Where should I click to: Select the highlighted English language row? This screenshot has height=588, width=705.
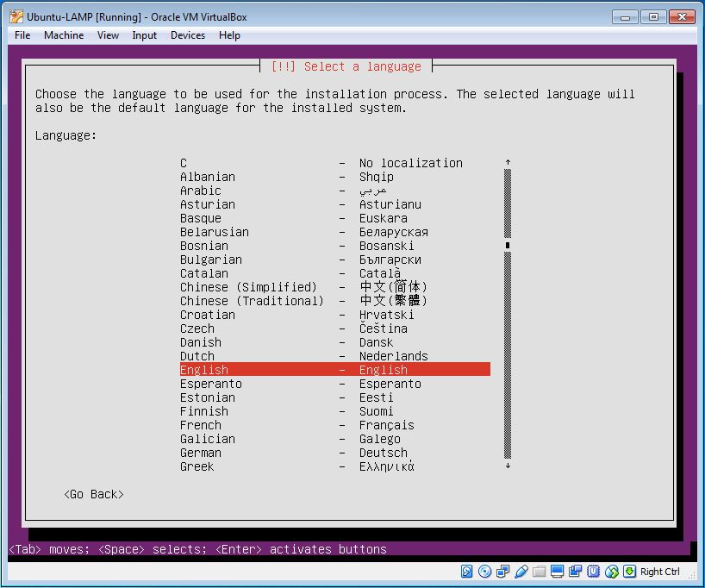click(335, 369)
